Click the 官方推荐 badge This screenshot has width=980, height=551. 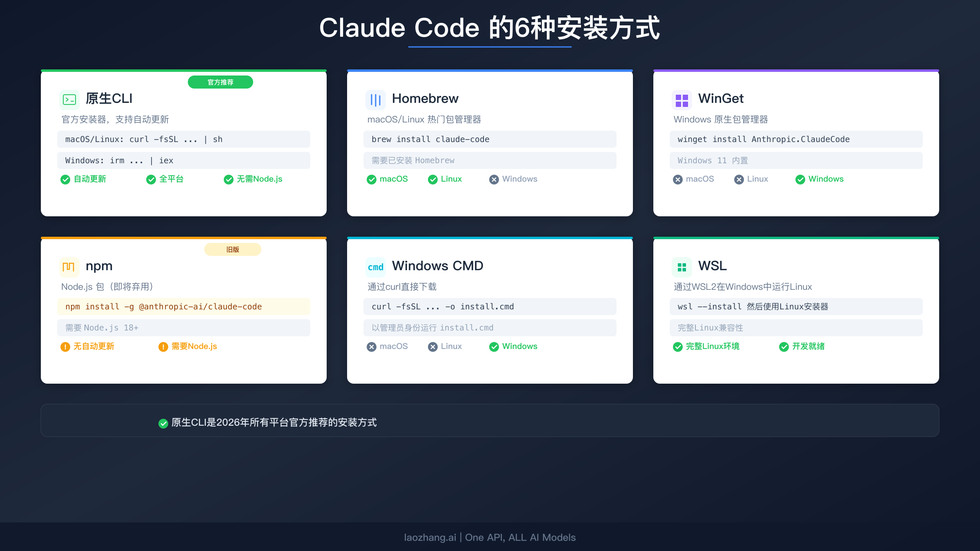220,82
